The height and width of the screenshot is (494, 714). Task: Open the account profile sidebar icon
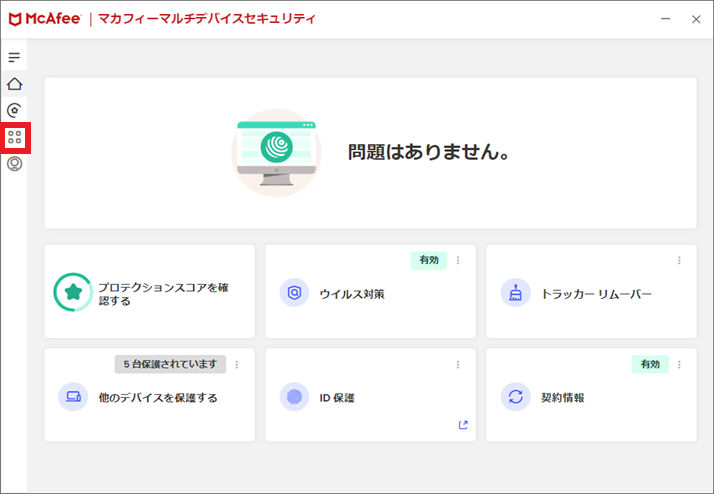pos(14,163)
